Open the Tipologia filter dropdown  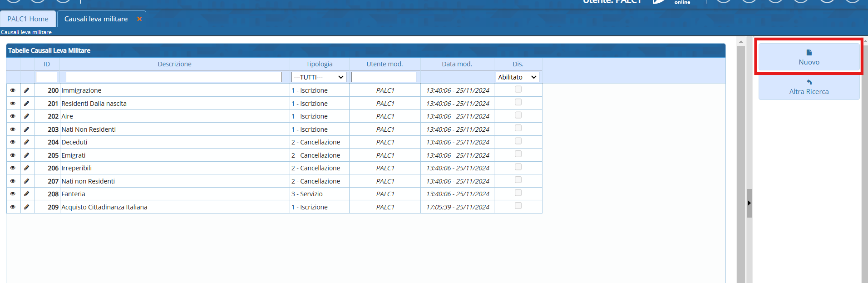(x=319, y=77)
